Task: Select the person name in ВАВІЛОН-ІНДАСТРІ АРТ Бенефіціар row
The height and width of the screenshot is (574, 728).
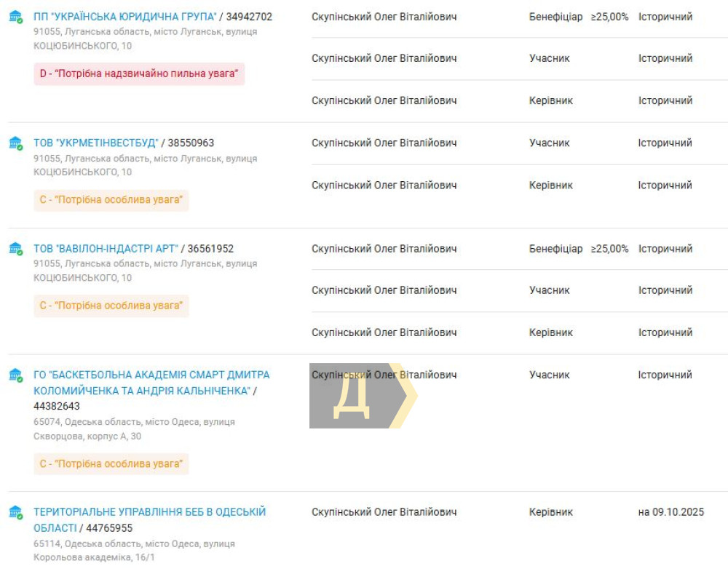Action: pos(384,249)
